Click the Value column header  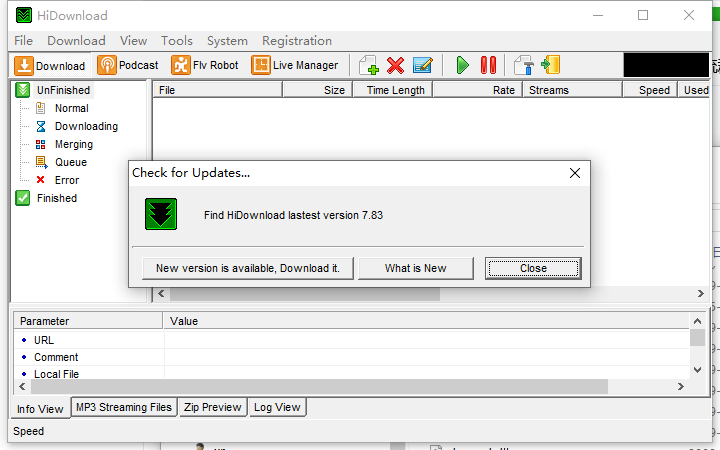tap(427, 321)
